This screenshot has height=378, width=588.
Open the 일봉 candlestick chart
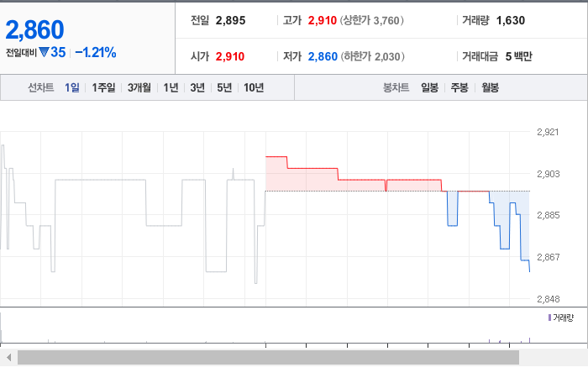(430, 87)
